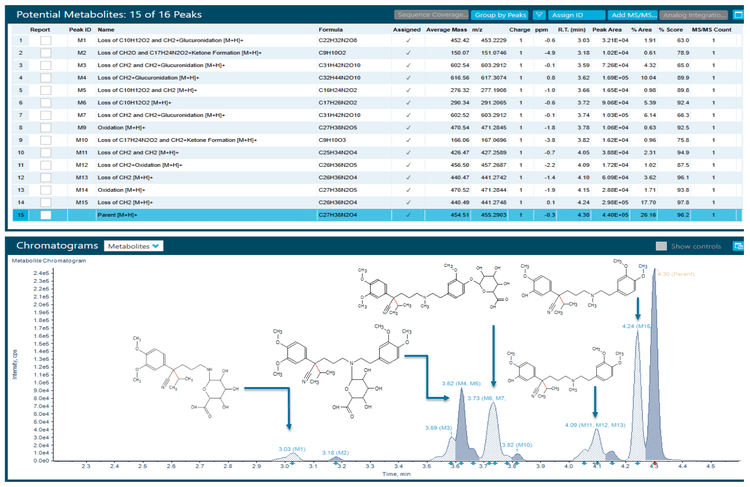The height and width of the screenshot is (487, 750).
Task: Open the Metabolites chromatogram dropdown
Action: click(135, 245)
